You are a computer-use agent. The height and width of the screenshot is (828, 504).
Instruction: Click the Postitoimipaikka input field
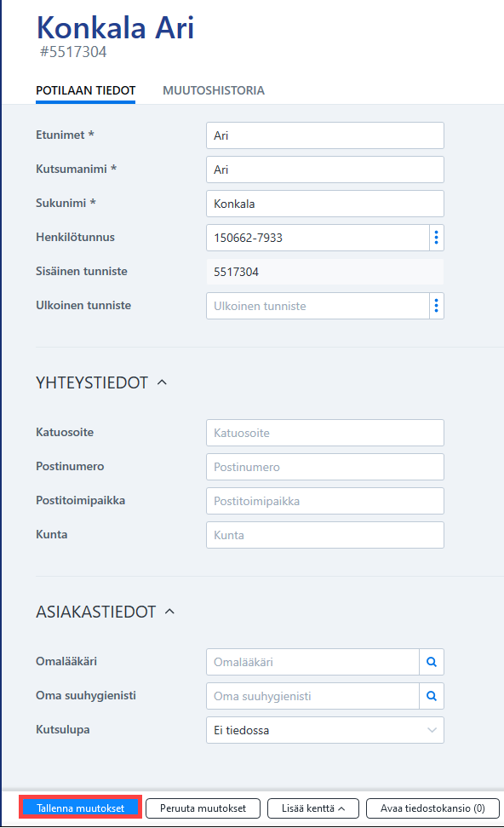[x=325, y=501]
